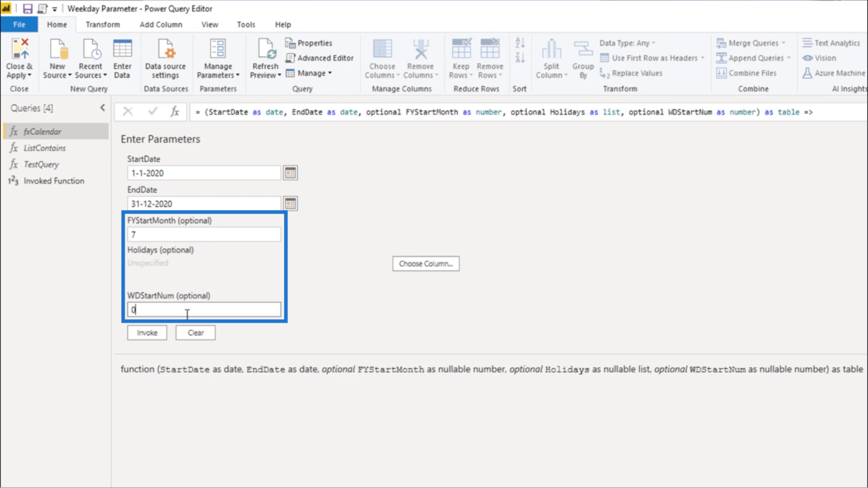Sort ascending using the A-Z icon

coord(520,43)
